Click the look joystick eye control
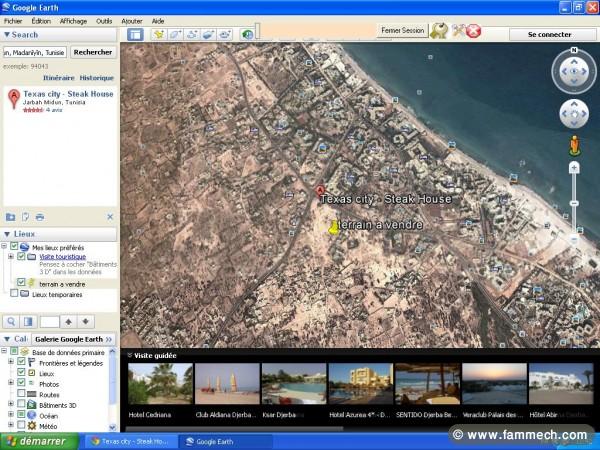Image resolution: width=600 pixels, height=450 pixels. tap(574, 72)
